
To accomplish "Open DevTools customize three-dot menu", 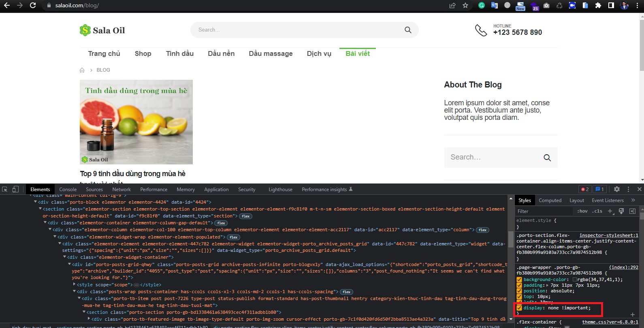I will pos(629,189).
